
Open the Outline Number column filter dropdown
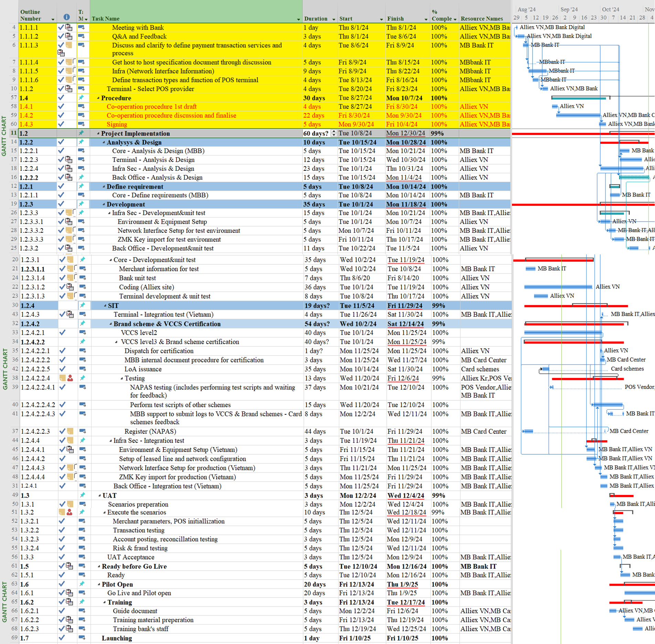[x=53, y=19]
